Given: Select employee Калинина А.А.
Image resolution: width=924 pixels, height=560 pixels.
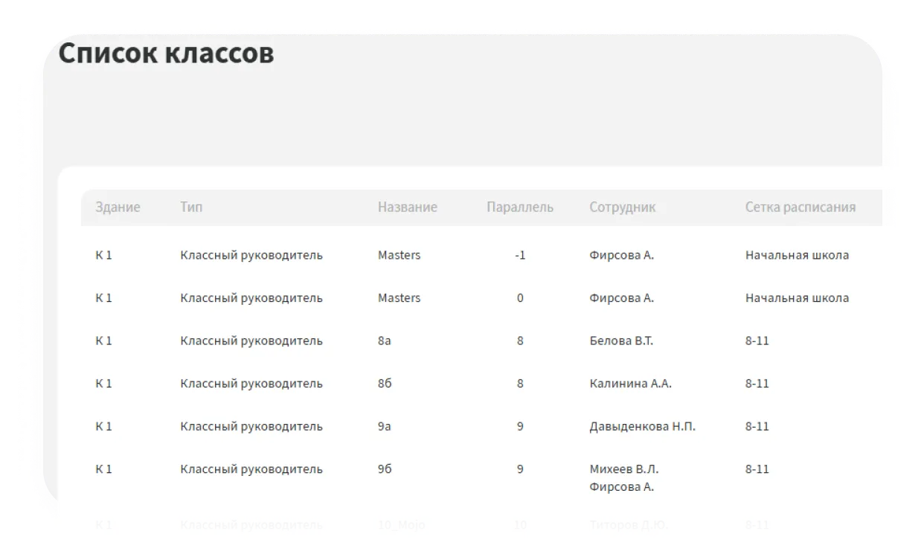Looking at the screenshot, I should pos(630,384).
